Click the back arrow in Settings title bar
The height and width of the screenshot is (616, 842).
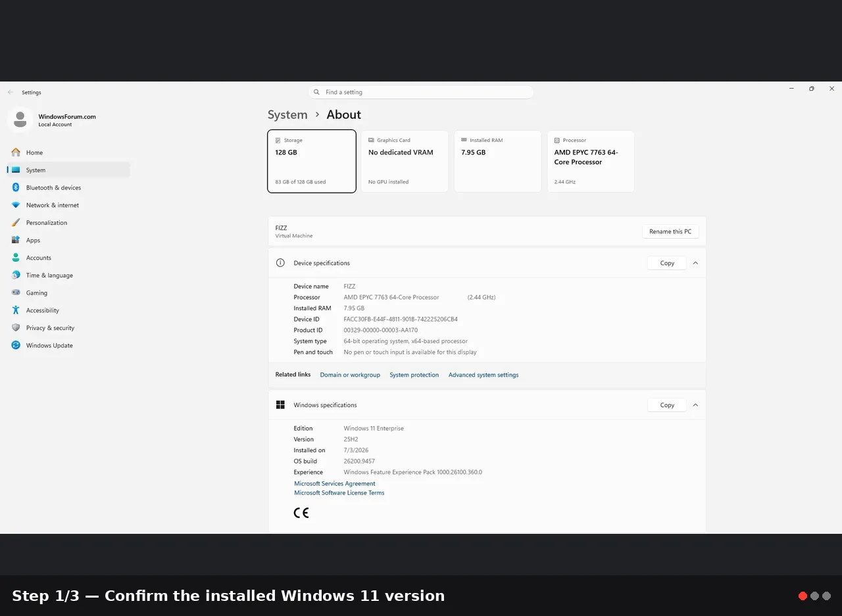point(10,93)
